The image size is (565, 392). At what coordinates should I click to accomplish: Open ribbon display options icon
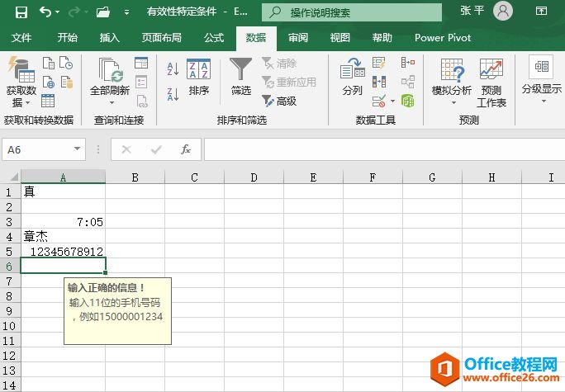pos(541,12)
